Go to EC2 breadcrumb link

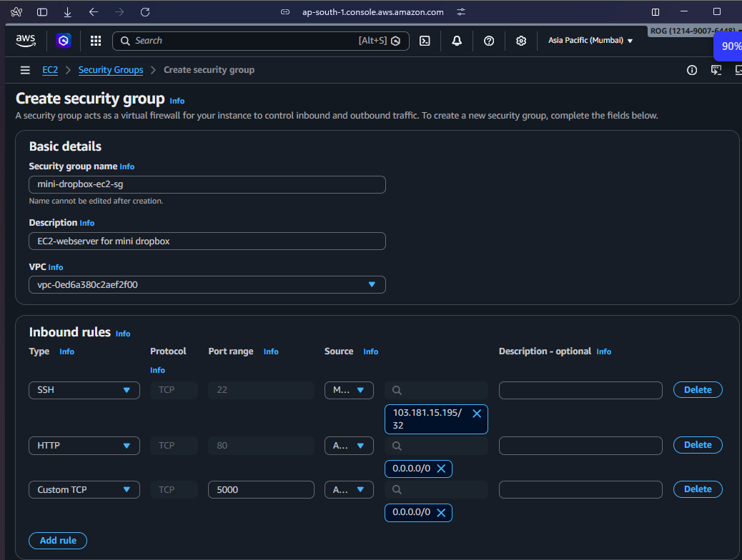(50, 70)
